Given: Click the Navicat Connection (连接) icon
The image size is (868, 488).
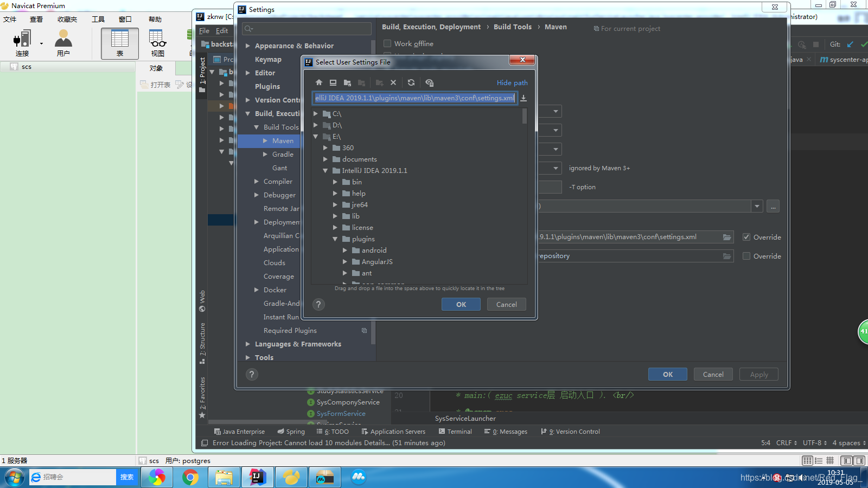Looking at the screenshot, I should pyautogui.click(x=22, y=43).
